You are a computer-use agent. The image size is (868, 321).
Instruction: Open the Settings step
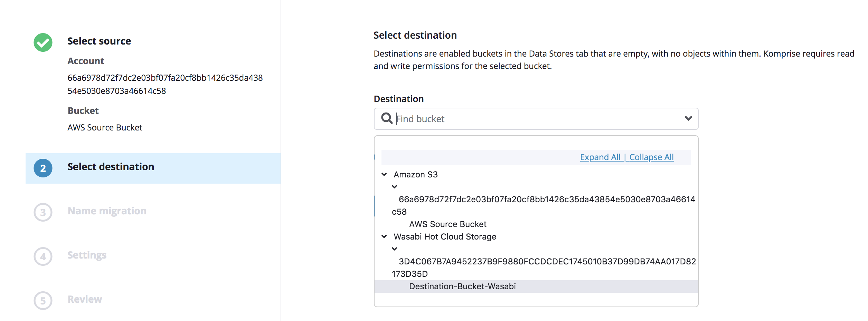pos(87,255)
